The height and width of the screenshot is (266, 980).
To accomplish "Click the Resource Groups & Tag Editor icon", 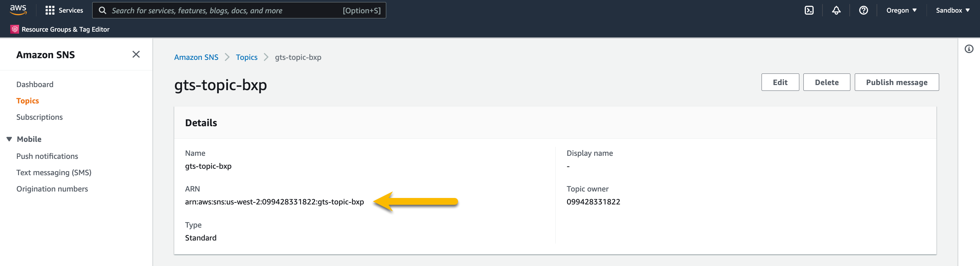I will (x=14, y=29).
